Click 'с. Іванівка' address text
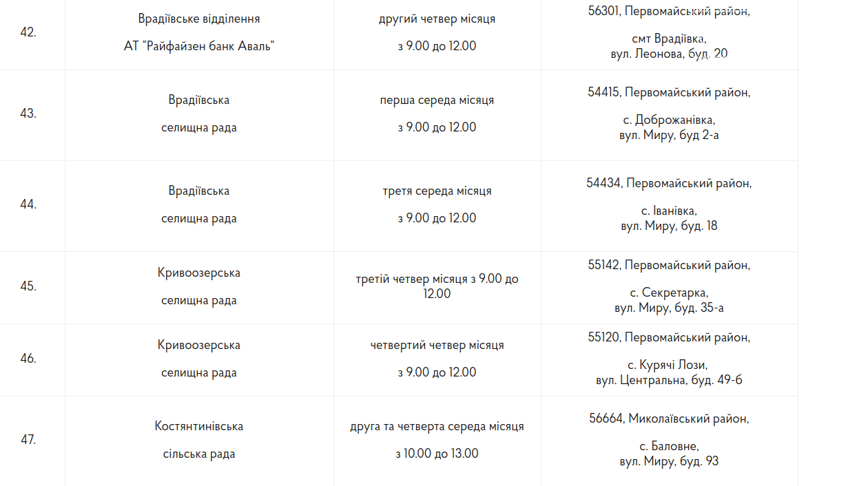Image resolution: width=868 pixels, height=486 pixels. coord(669,211)
